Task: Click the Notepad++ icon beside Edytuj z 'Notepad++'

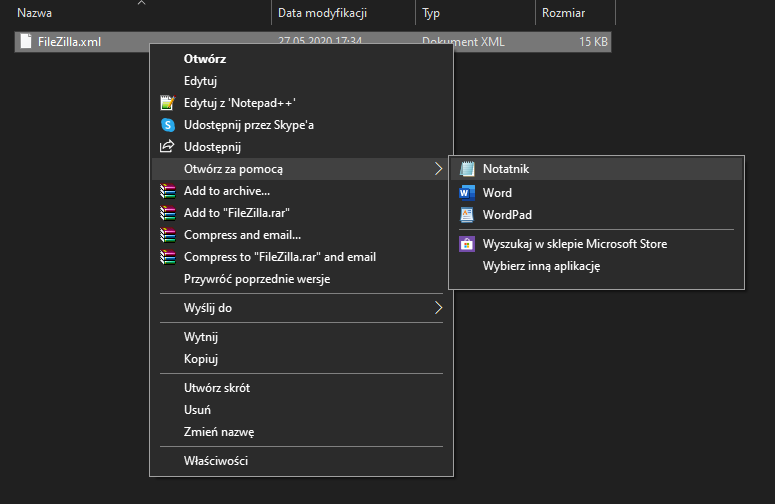Action: (168, 103)
